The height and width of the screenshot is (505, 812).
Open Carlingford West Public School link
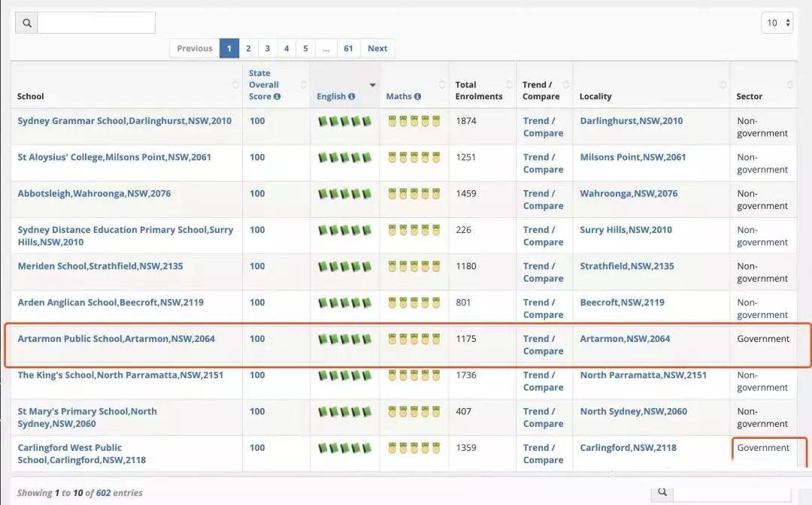point(82,454)
